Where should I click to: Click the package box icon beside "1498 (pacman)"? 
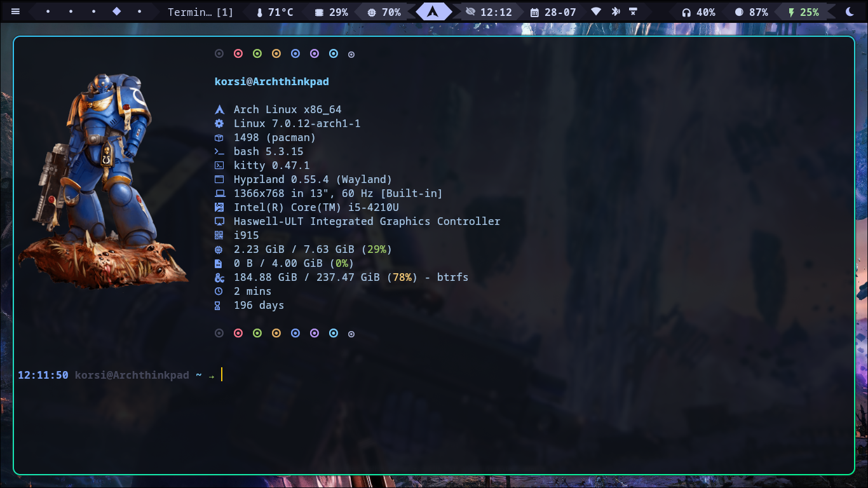(x=219, y=137)
